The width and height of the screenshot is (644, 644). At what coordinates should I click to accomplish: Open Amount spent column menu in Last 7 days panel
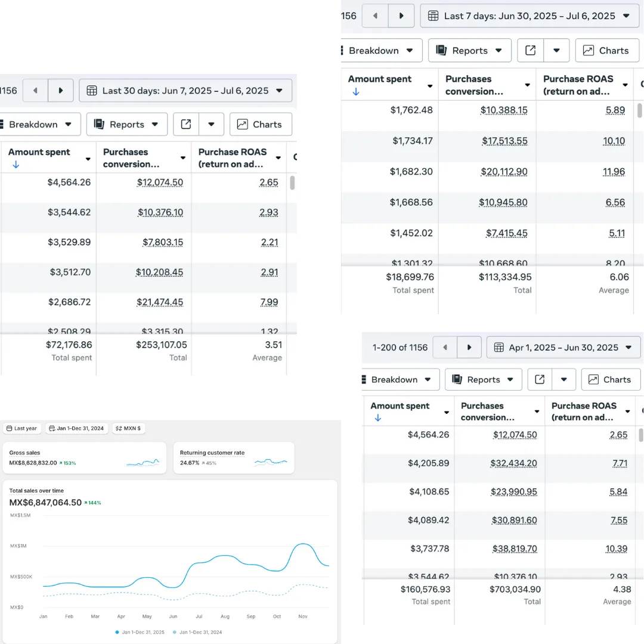pyautogui.click(x=430, y=86)
